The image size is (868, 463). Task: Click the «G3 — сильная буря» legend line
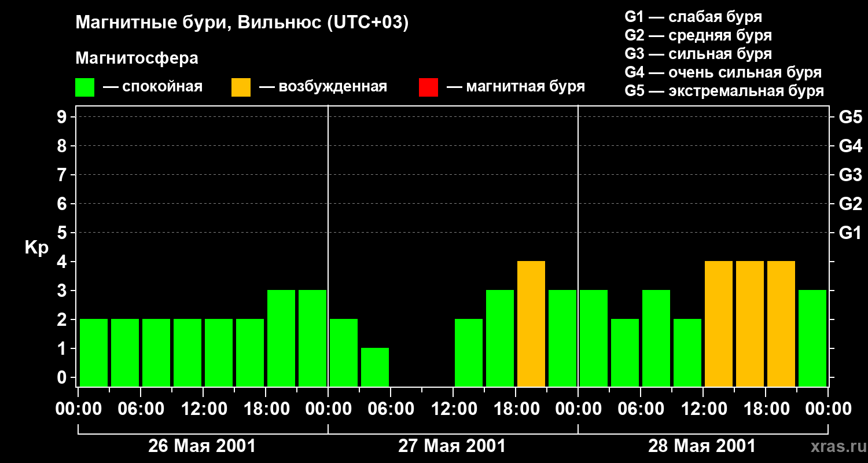pyautogui.click(x=698, y=54)
